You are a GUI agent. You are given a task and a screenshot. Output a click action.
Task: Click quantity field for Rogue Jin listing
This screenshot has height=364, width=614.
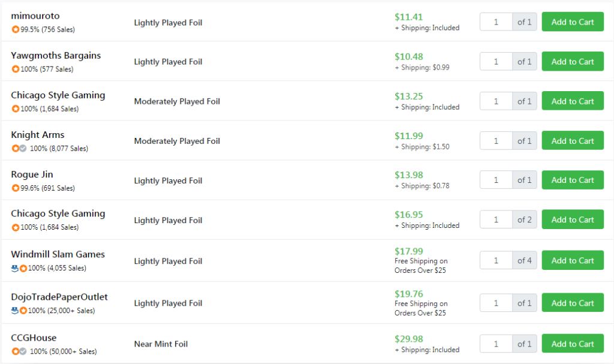point(496,181)
